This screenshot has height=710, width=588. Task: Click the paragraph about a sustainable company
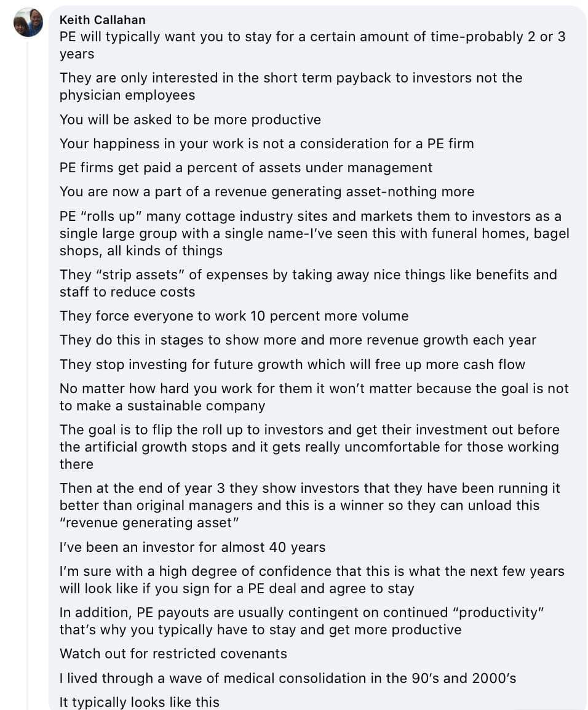click(314, 397)
